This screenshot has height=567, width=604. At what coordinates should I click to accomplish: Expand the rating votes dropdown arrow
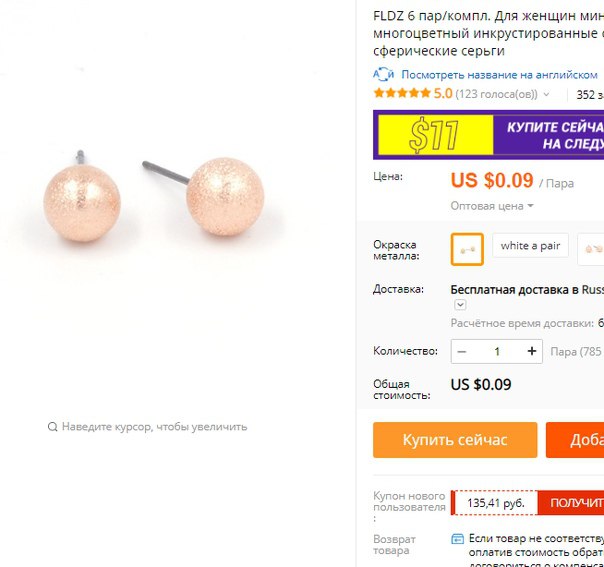pyautogui.click(x=546, y=94)
